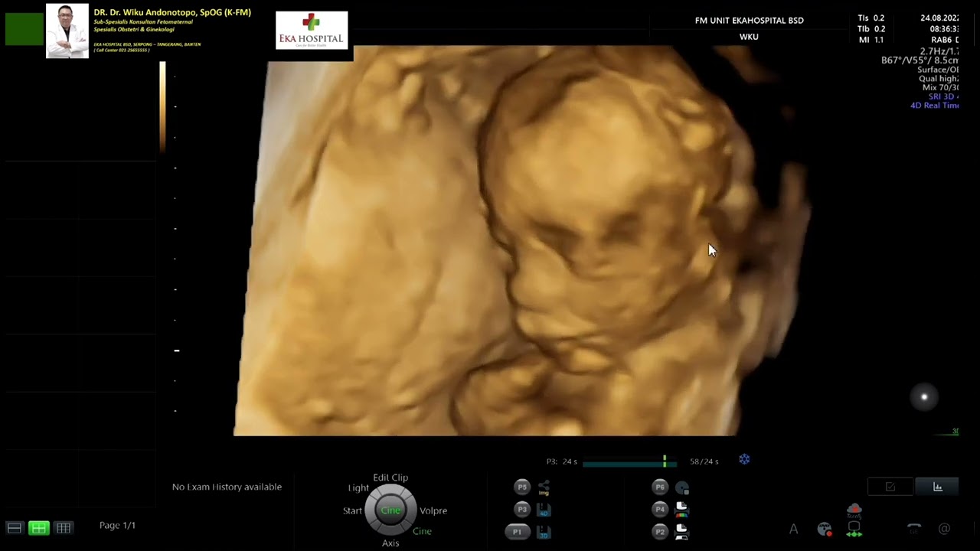Select Light on the trackball control
The width and height of the screenshot is (980, 551).
coord(358,487)
